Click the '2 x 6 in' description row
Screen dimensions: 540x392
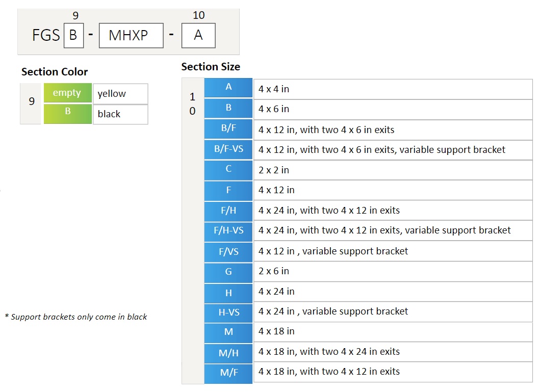click(x=393, y=272)
